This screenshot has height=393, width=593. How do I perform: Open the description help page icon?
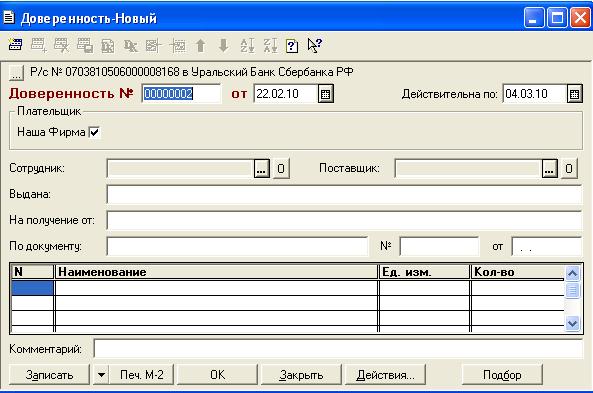tap(292, 46)
